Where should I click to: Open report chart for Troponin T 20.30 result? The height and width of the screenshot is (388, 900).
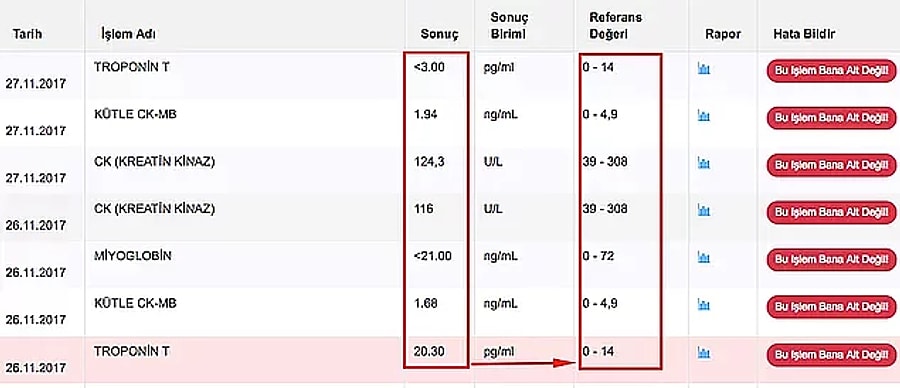coord(703,352)
